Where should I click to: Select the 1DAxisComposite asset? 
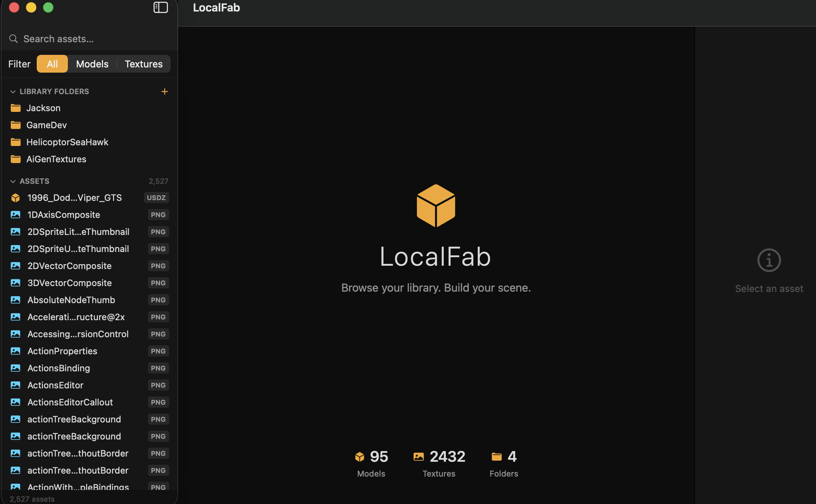pyautogui.click(x=89, y=215)
